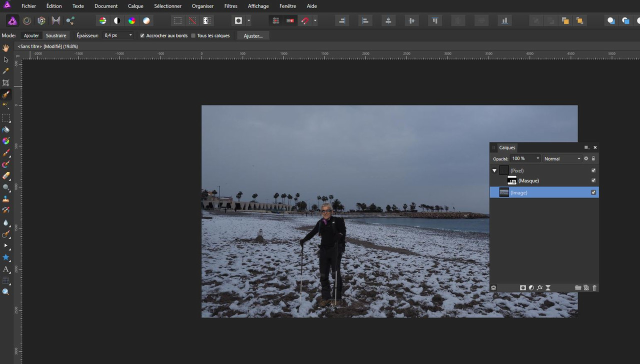Click the 'Ajuster...' button
This screenshot has height=364, width=640.
coord(253,35)
